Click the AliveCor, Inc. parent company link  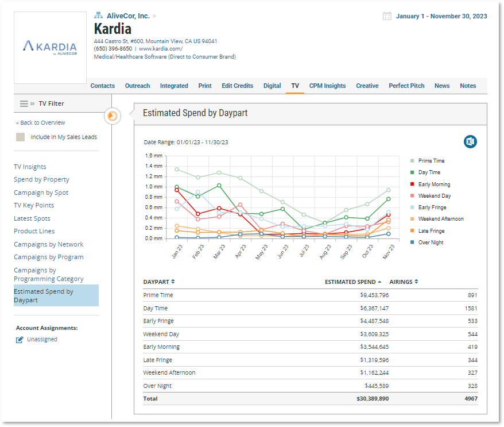tap(128, 16)
